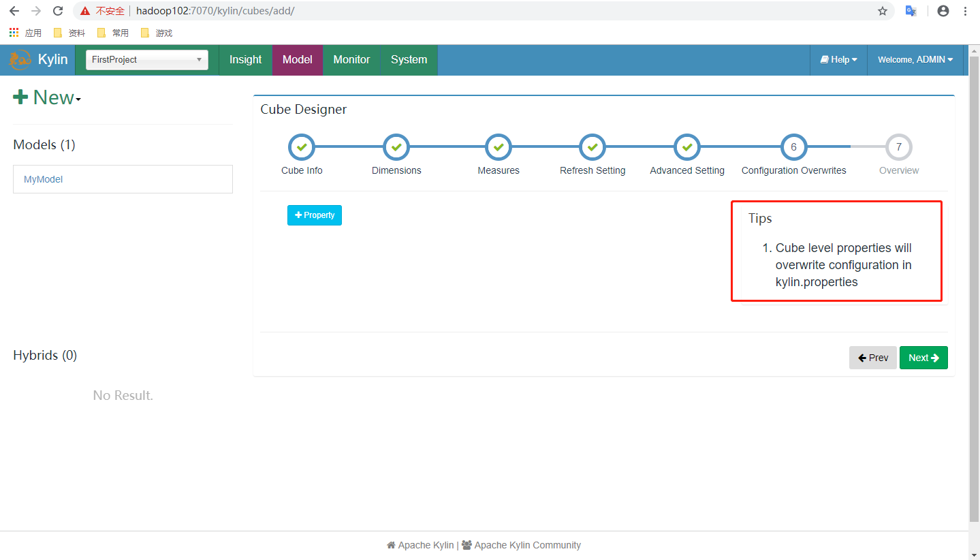Open the 游戏 bookmark folder
Screen dimensions: 980x560
[156, 33]
